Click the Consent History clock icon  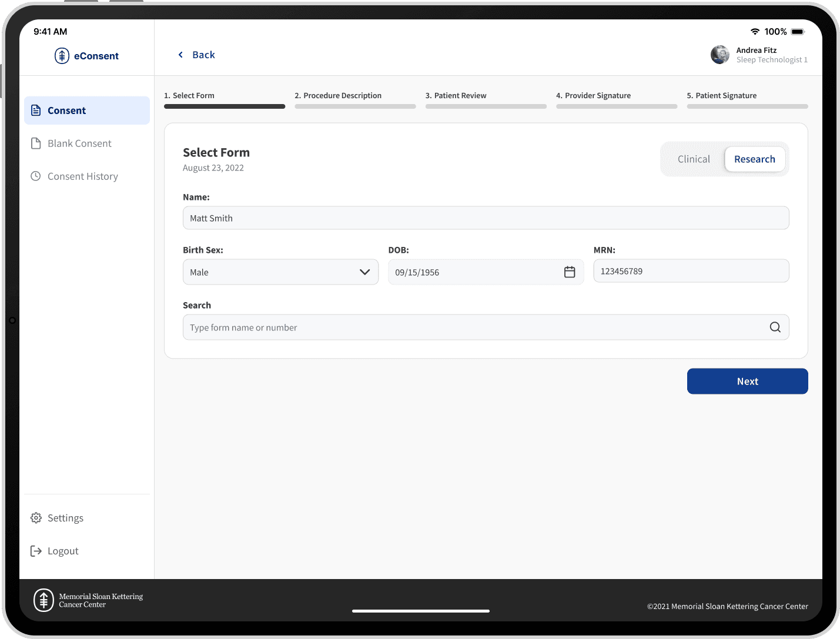point(36,176)
